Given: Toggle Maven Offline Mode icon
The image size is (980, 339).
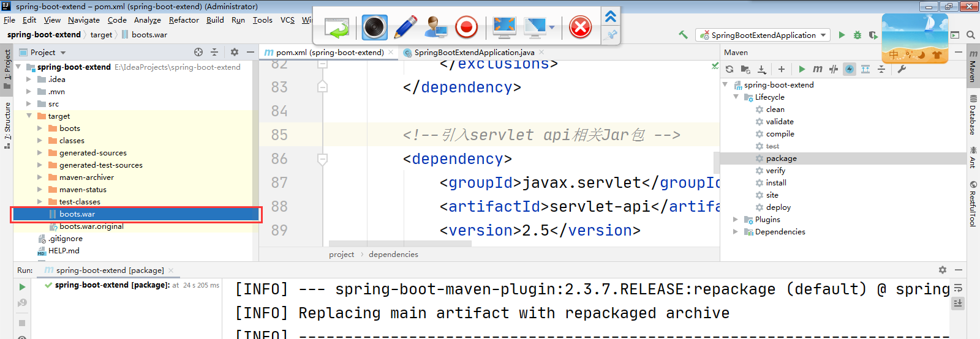Looking at the screenshot, I should [834, 69].
